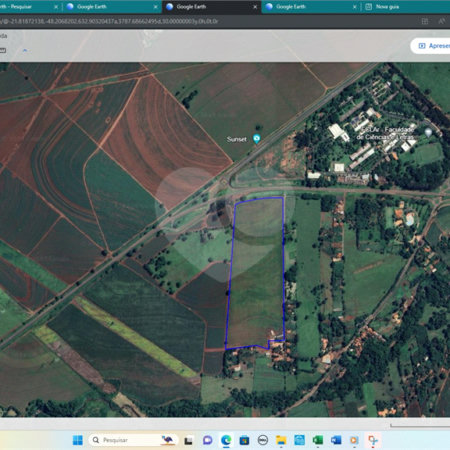Image resolution: width=450 pixels, height=450 pixels.
Task: Open Word from the taskbar
Action: click(x=336, y=440)
